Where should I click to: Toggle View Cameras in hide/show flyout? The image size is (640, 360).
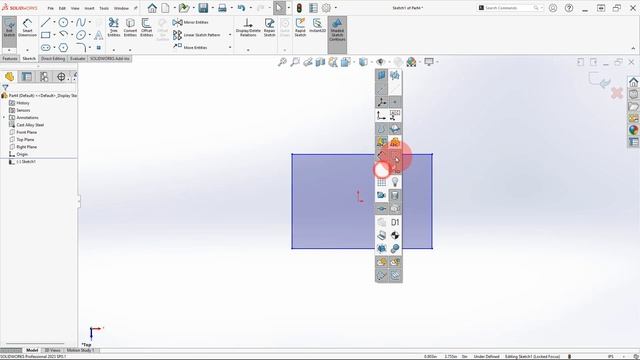tap(382, 196)
